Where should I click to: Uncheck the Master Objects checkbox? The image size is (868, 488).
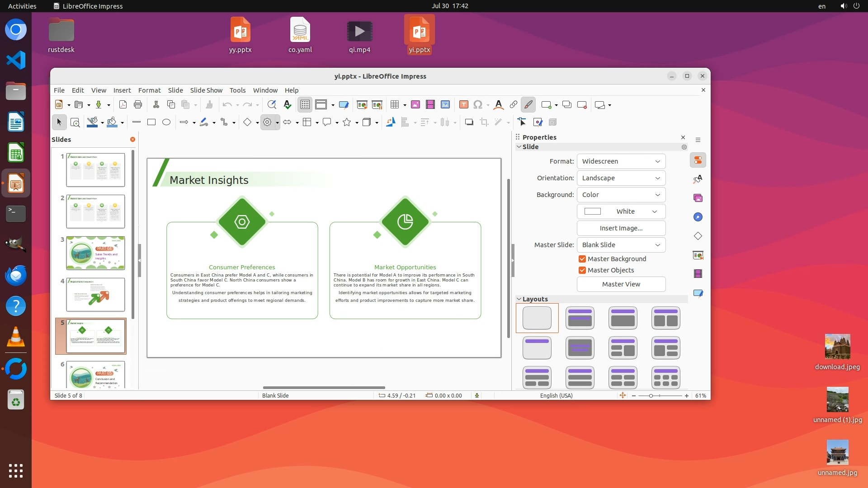pos(582,270)
